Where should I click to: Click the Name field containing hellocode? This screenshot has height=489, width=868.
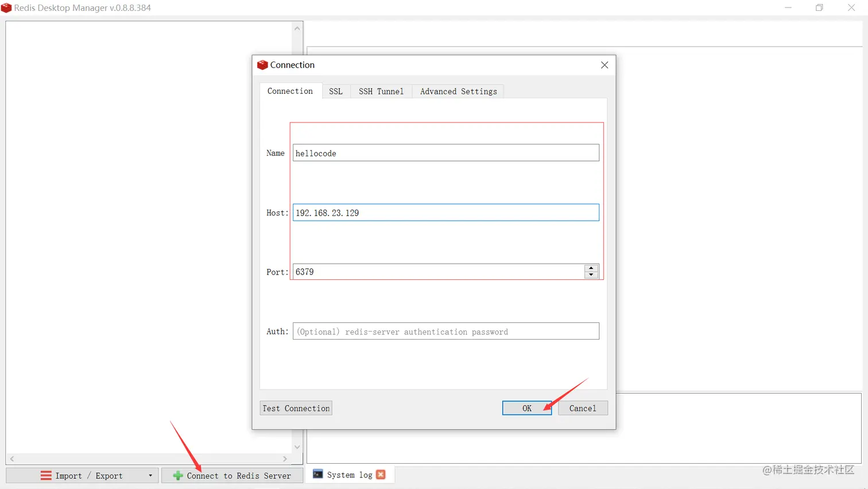[446, 153]
